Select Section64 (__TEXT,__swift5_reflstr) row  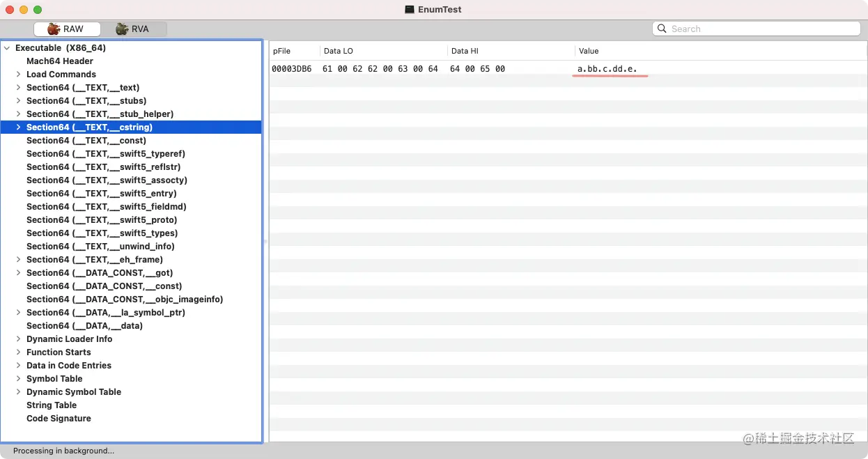131,167
